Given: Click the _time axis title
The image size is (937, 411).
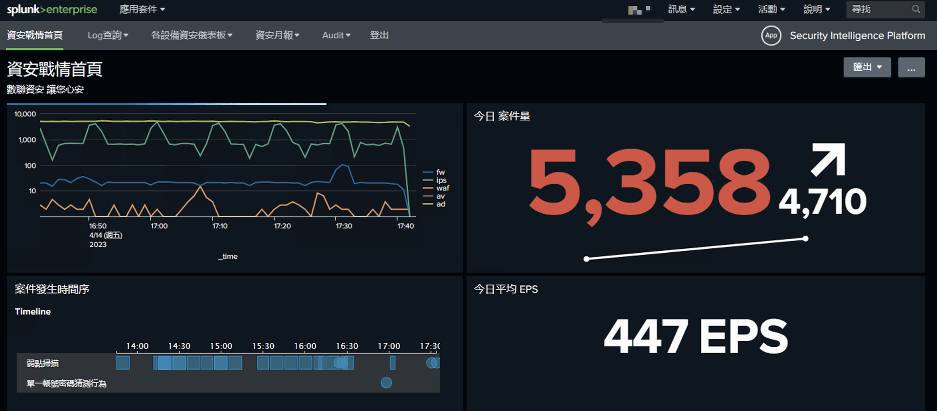Looking at the screenshot, I should pyautogui.click(x=228, y=256).
